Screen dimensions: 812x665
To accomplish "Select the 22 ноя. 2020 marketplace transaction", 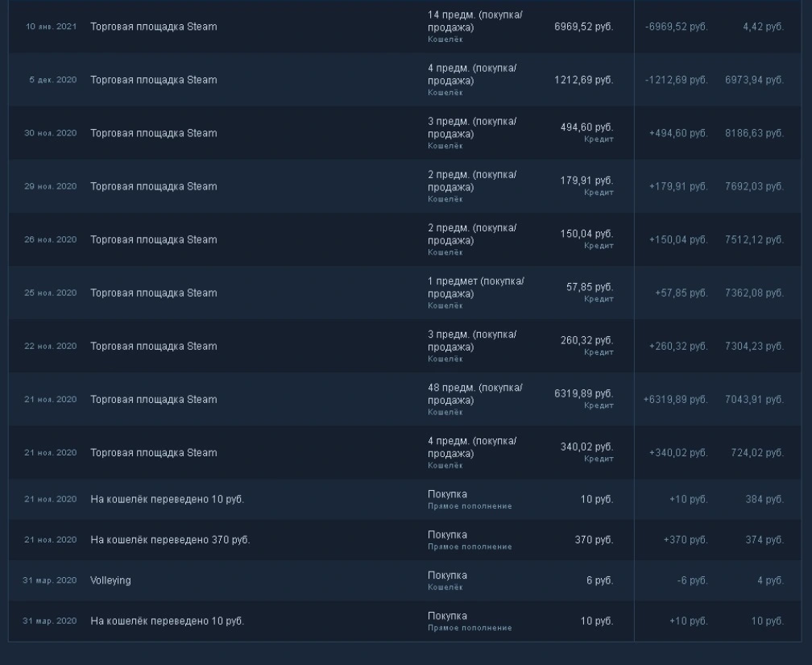I will click(405, 347).
